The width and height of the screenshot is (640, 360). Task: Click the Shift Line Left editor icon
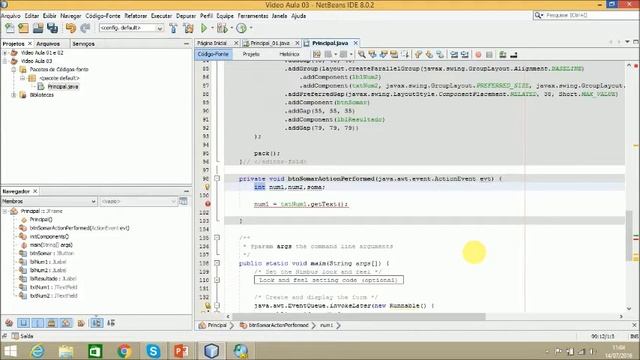454,54
